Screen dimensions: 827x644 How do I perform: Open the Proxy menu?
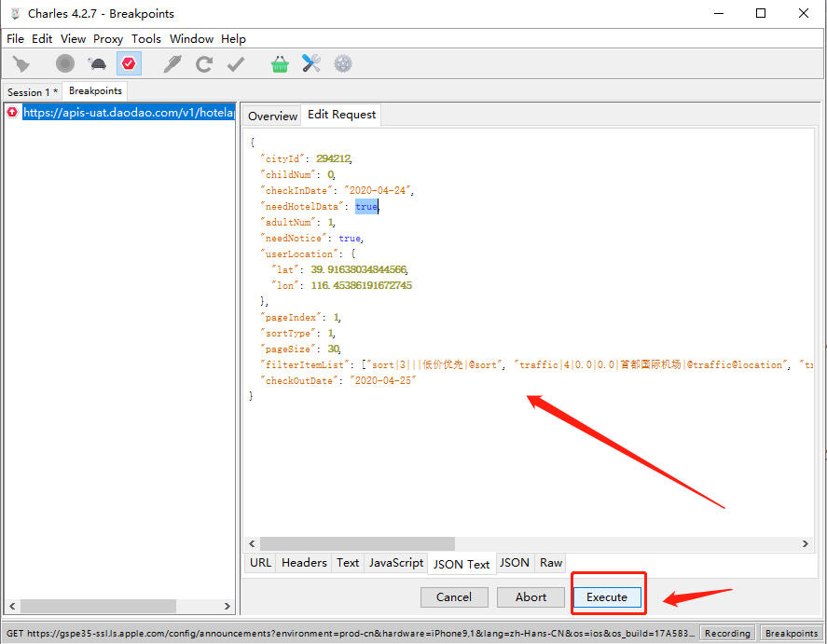point(107,39)
